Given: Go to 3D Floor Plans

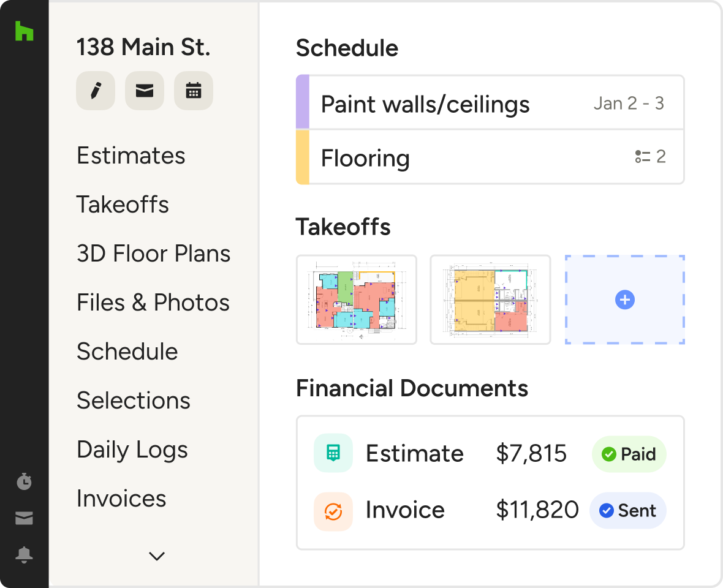Looking at the screenshot, I should (x=153, y=254).
